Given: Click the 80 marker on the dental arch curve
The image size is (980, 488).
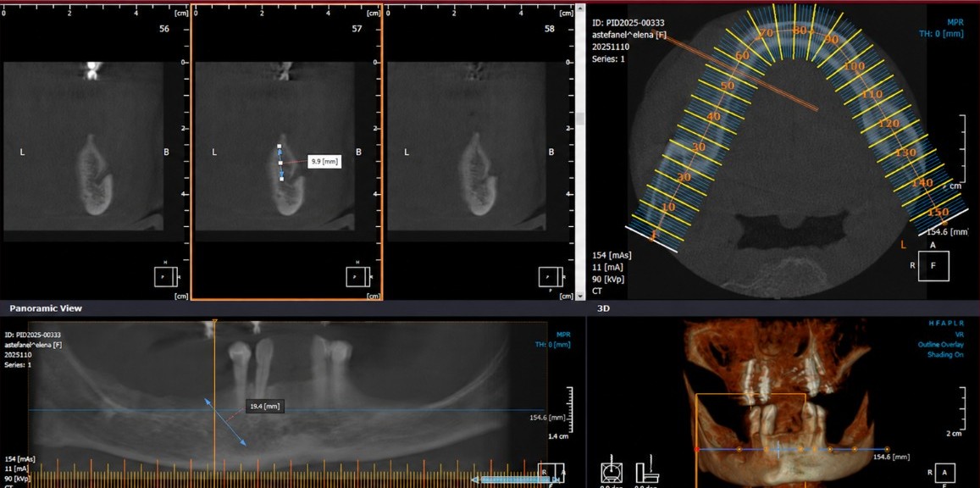Looking at the screenshot, I should click(800, 30).
